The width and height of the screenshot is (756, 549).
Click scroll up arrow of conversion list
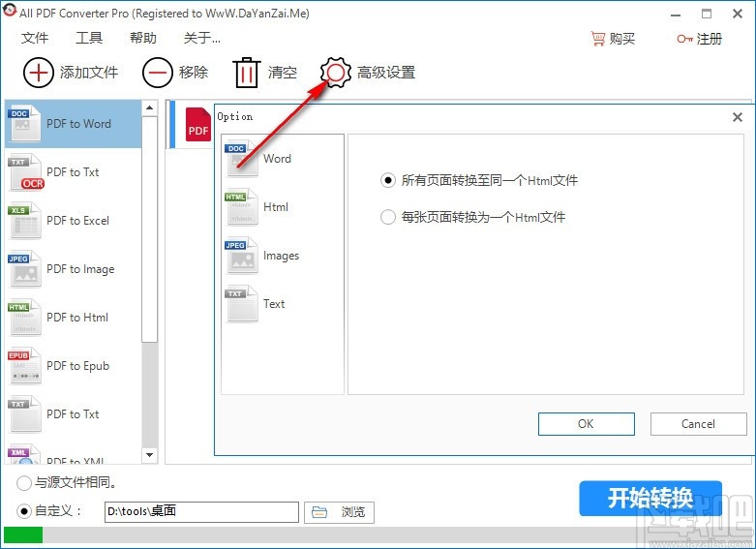click(x=149, y=107)
